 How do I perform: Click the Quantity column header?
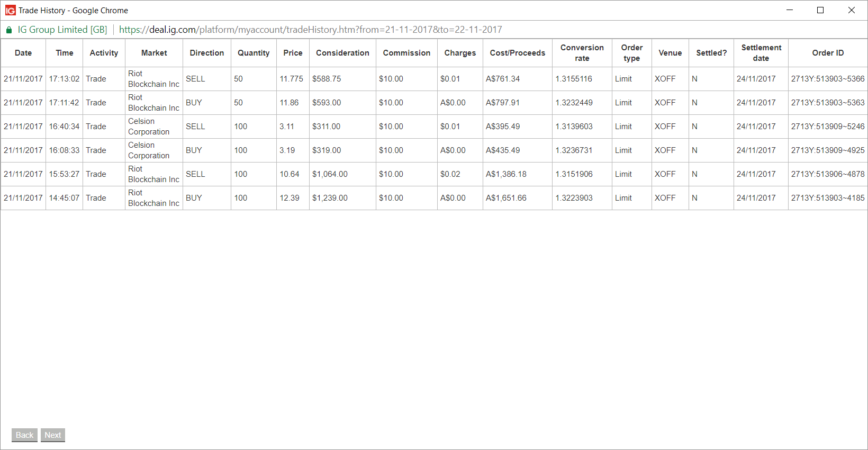(254, 53)
